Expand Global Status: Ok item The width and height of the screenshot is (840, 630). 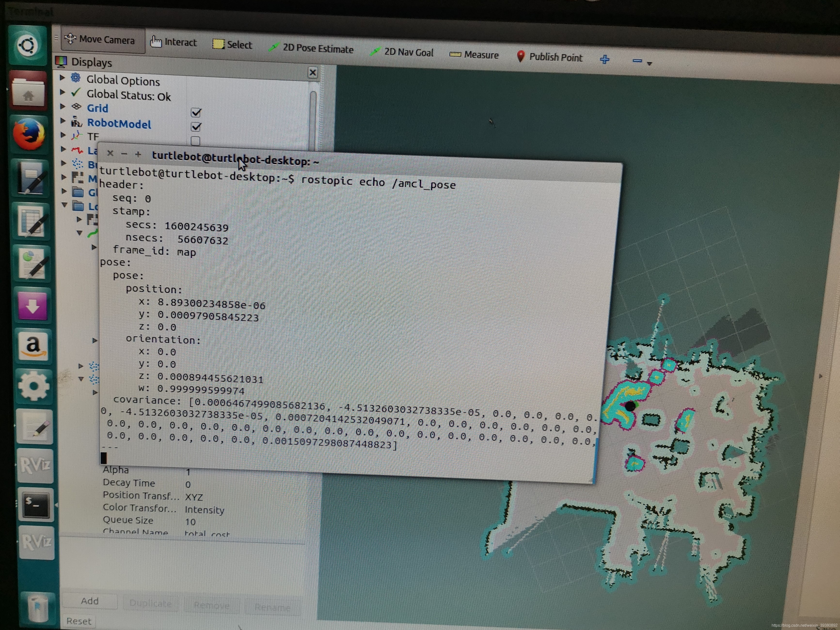pyautogui.click(x=62, y=92)
